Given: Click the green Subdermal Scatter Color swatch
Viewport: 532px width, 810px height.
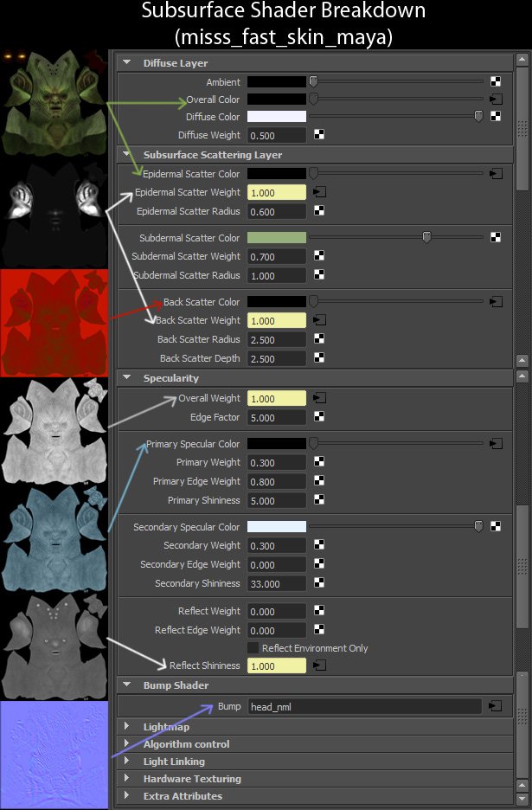Looking at the screenshot, I should click(x=276, y=238).
